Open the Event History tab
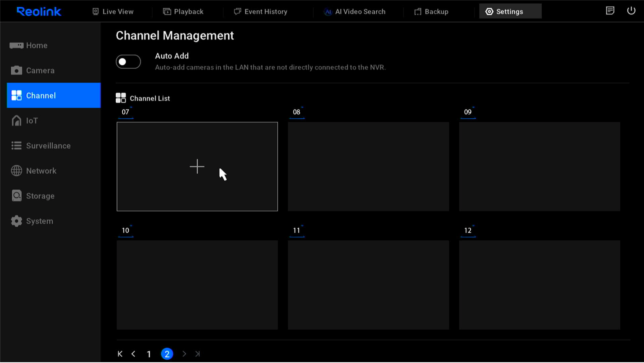 [x=261, y=12]
